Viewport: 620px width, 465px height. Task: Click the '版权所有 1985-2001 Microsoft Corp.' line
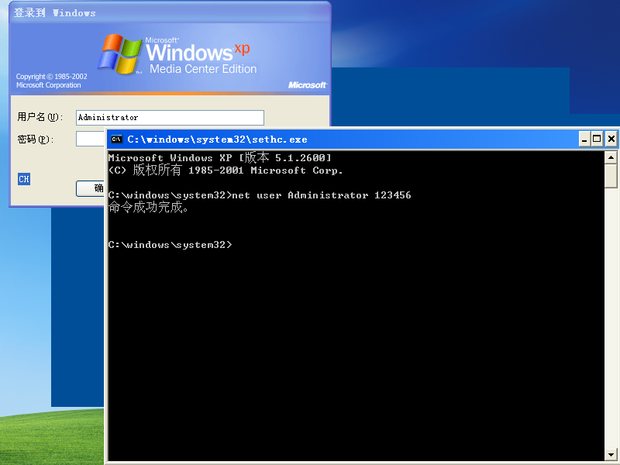225,170
